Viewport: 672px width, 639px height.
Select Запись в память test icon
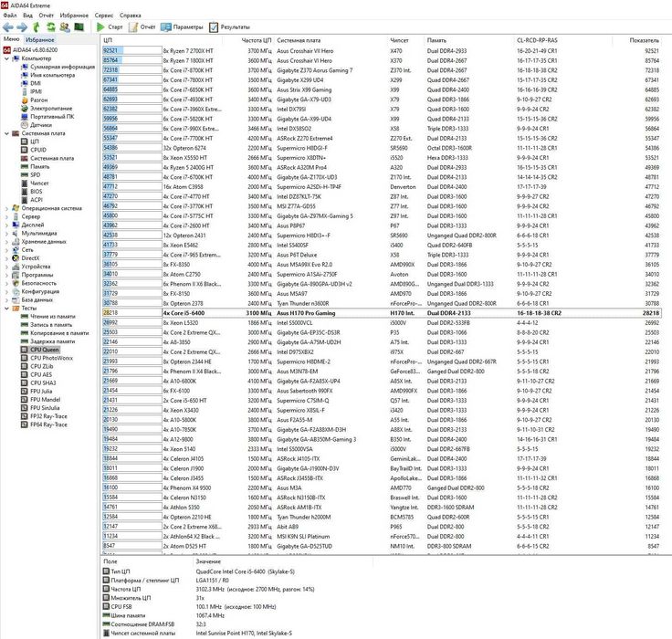25,324
